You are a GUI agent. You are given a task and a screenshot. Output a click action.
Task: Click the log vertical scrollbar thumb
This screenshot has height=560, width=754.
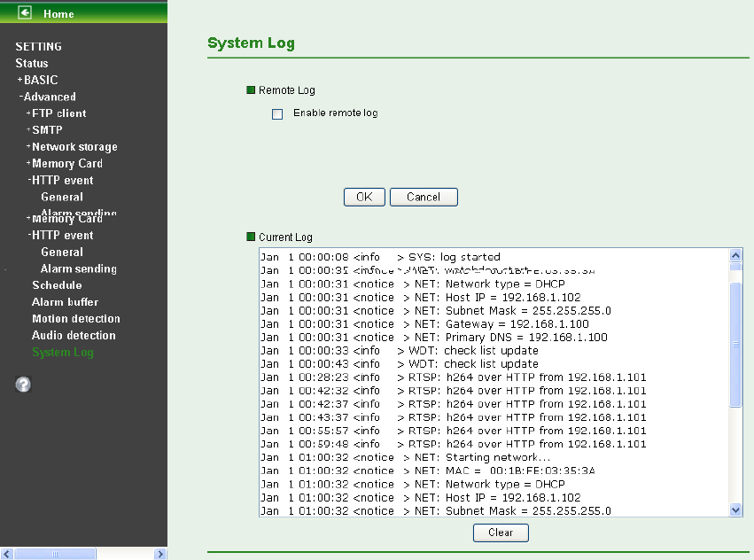click(735, 341)
